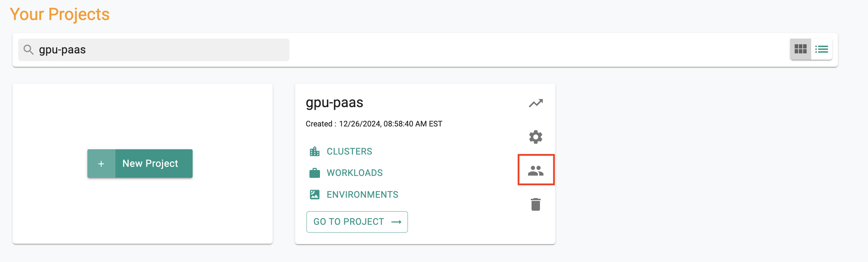Open the WORKLOADS link in gpu-paas card
This screenshot has height=262, width=868.
tap(354, 173)
